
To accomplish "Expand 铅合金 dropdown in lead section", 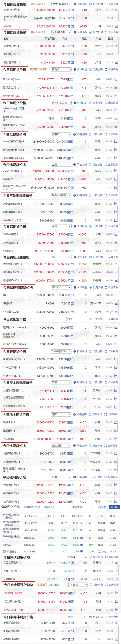I will 61,69.
